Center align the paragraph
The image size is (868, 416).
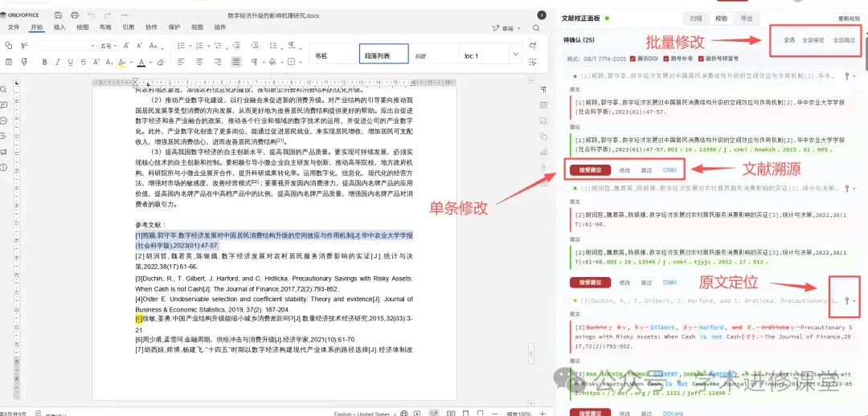(x=199, y=62)
